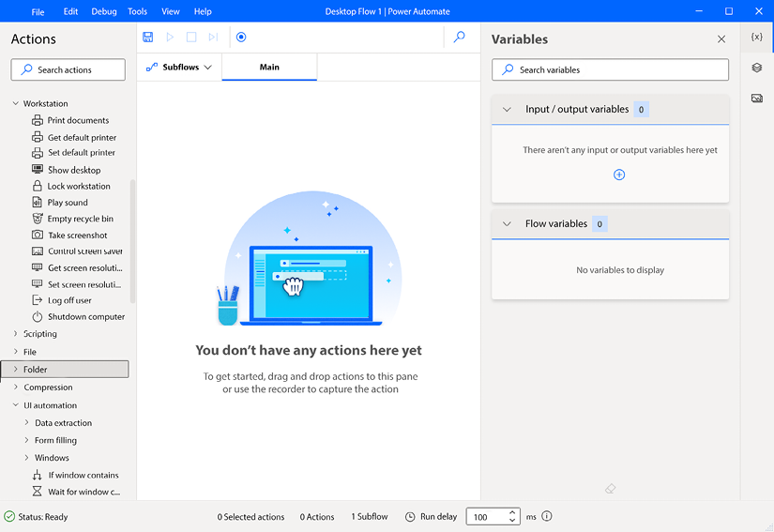
Task: Click the Empty recycle bin icon
Action: click(37, 218)
